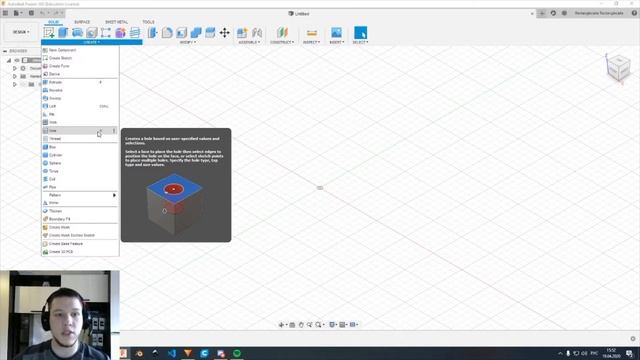640x360 pixels.
Task: Click the Move/Copy four-arrow icon
Action: click(224, 33)
